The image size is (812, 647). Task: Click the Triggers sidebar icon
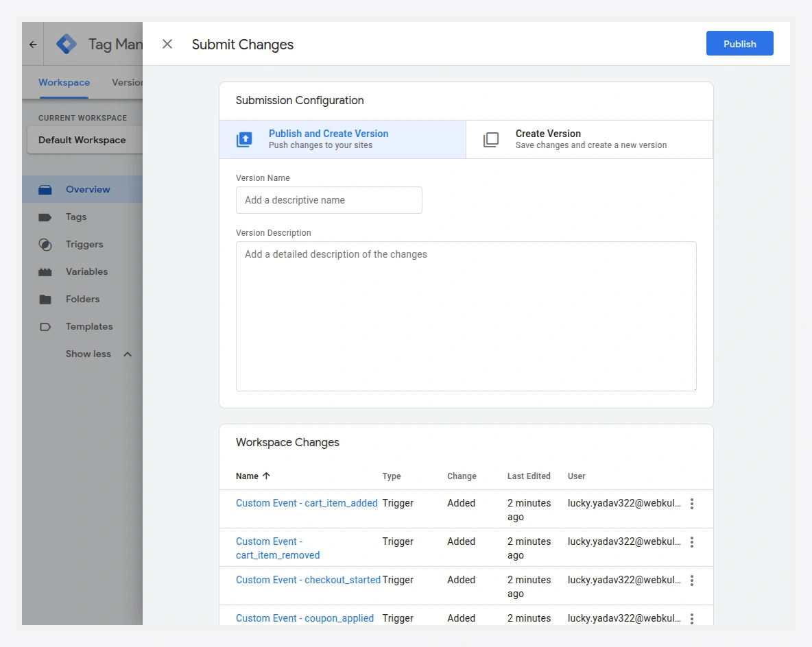[x=45, y=244]
